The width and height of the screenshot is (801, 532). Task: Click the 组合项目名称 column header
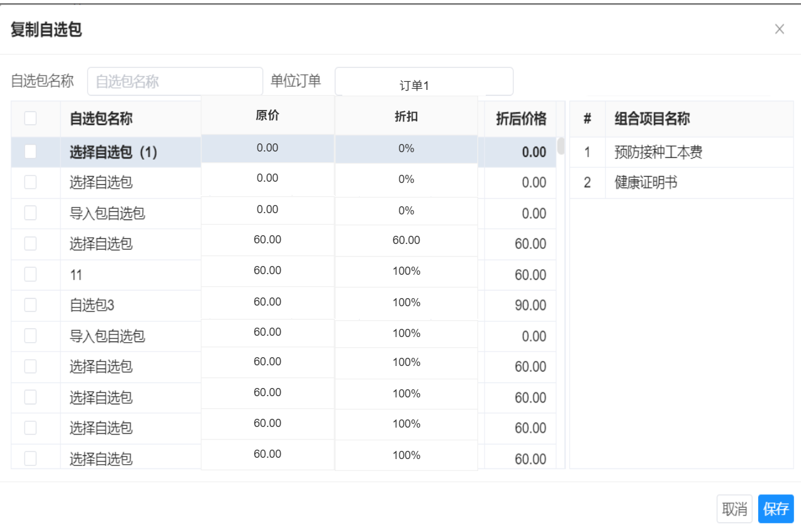click(652, 119)
